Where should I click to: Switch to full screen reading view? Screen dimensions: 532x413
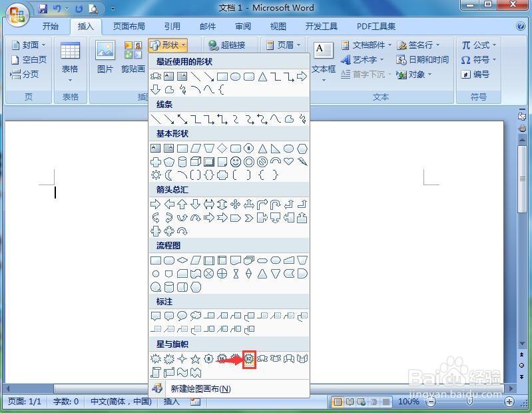point(350,402)
